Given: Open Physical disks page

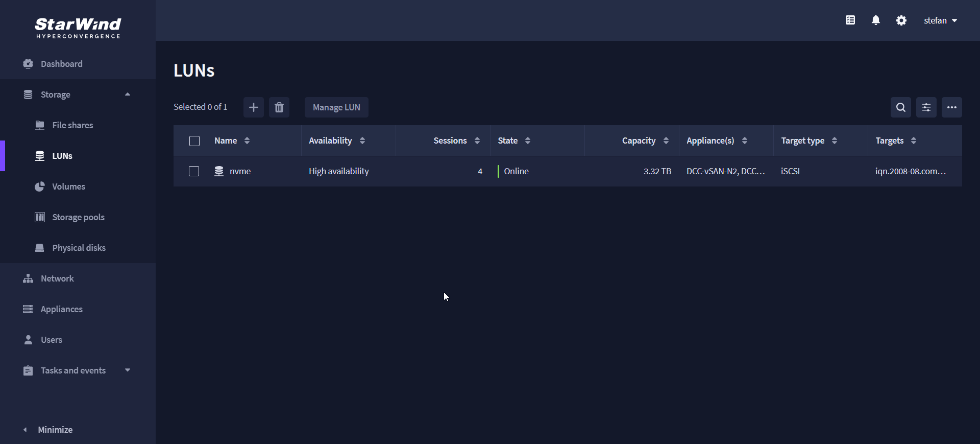Looking at the screenshot, I should (79, 248).
